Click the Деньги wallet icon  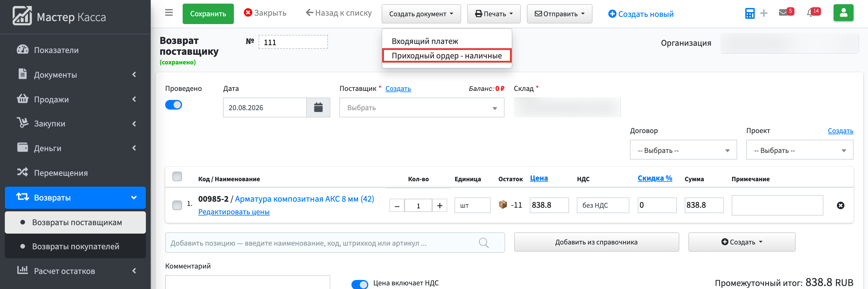click(23, 147)
